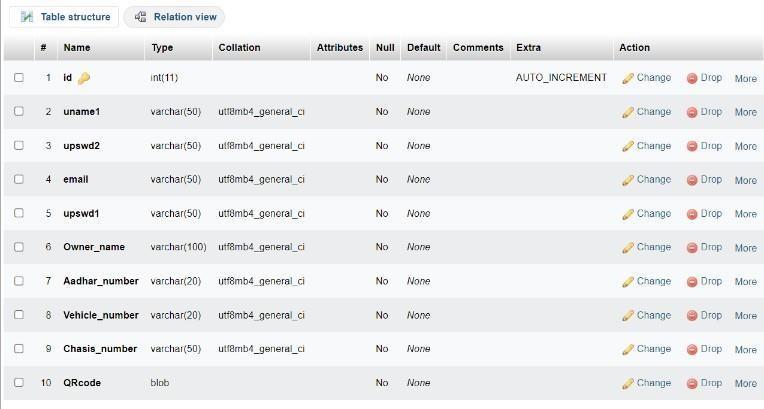Click the pencil Change icon for QRcode
This screenshot has height=409, width=764.
click(628, 383)
